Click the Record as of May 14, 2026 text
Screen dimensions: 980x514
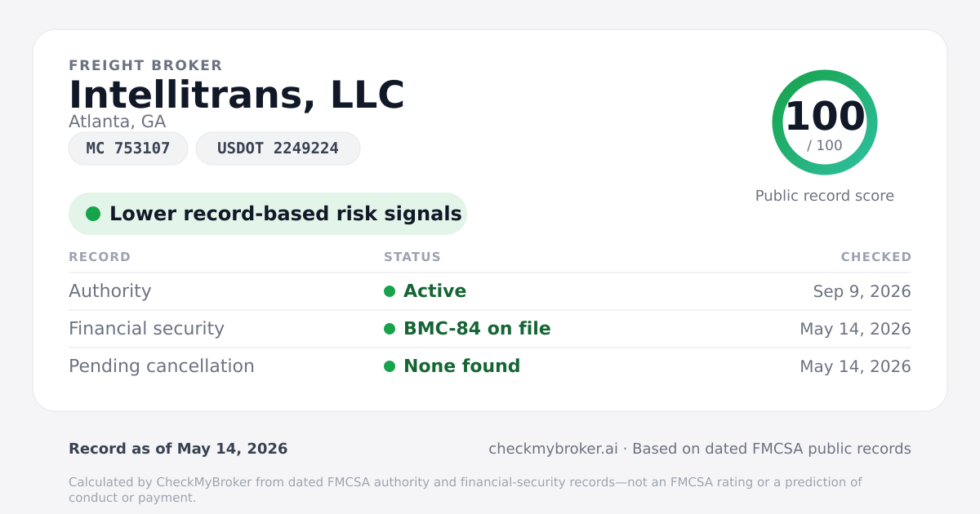(178, 449)
